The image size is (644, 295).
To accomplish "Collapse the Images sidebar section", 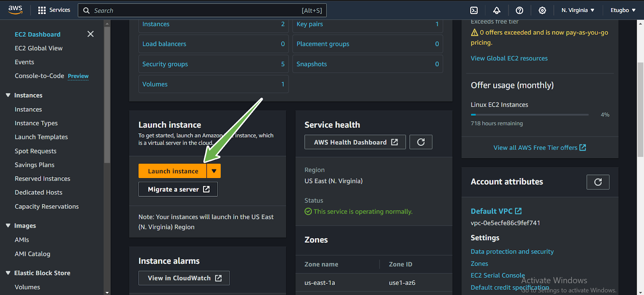I will tap(8, 226).
